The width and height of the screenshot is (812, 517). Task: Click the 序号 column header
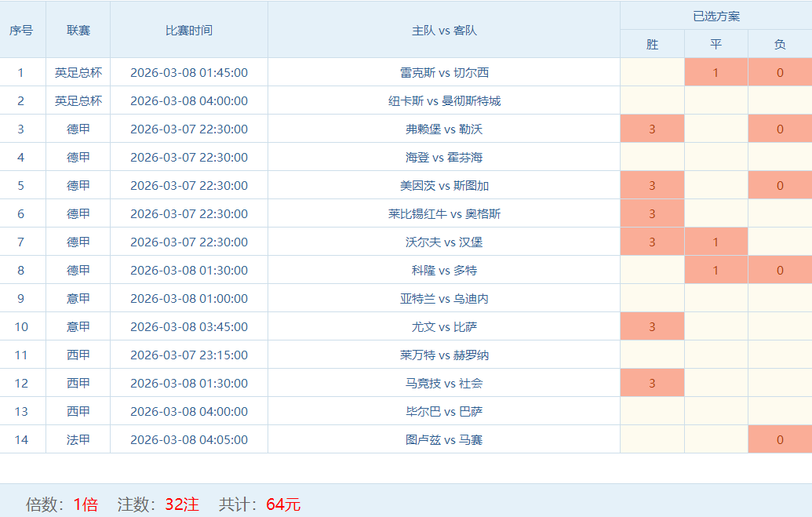pyautogui.click(x=21, y=31)
